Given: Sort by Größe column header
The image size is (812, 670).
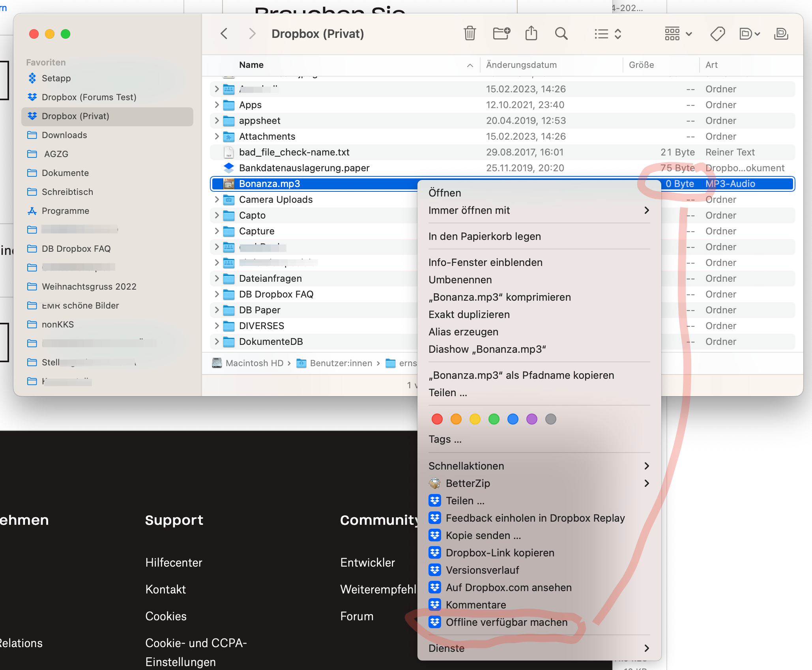Looking at the screenshot, I should click(x=661, y=65).
